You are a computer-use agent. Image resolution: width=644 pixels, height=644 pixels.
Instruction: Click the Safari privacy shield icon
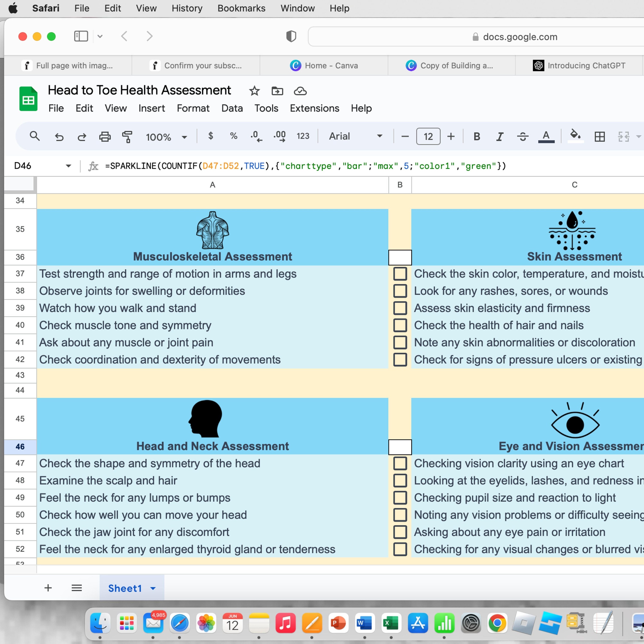(x=291, y=36)
